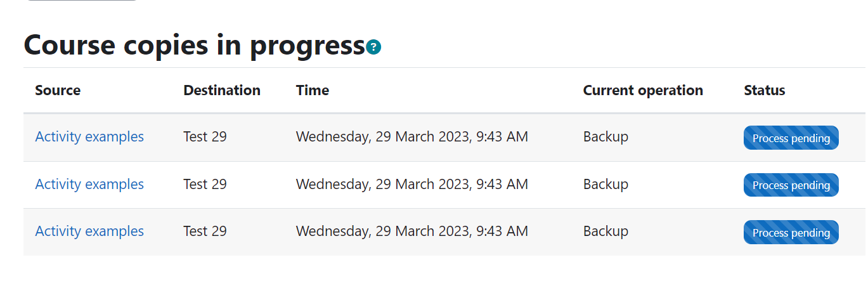The image size is (868, 281).
Task: Click the Process pending bar in third row
Action: pyautogui.click(x=791, y=232)
